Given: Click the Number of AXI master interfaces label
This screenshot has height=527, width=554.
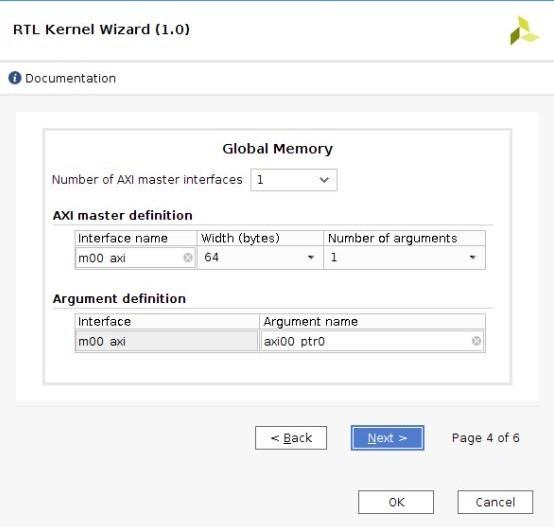Looking at the screenshot, I should pos(147,180).
